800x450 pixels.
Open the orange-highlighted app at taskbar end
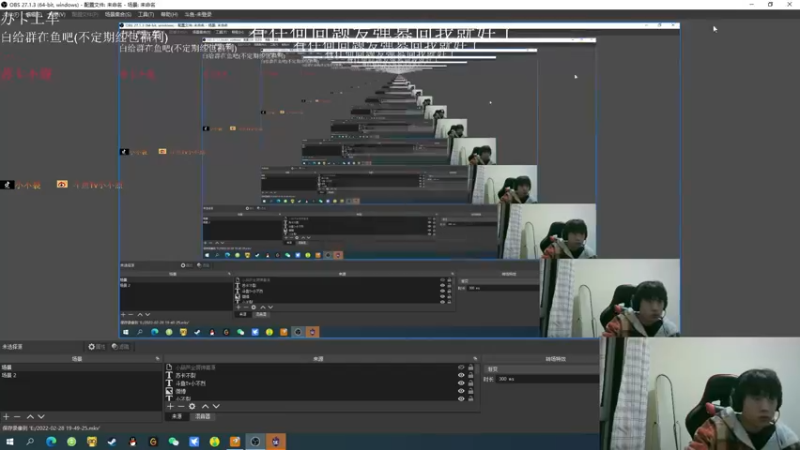pos(276,442)
